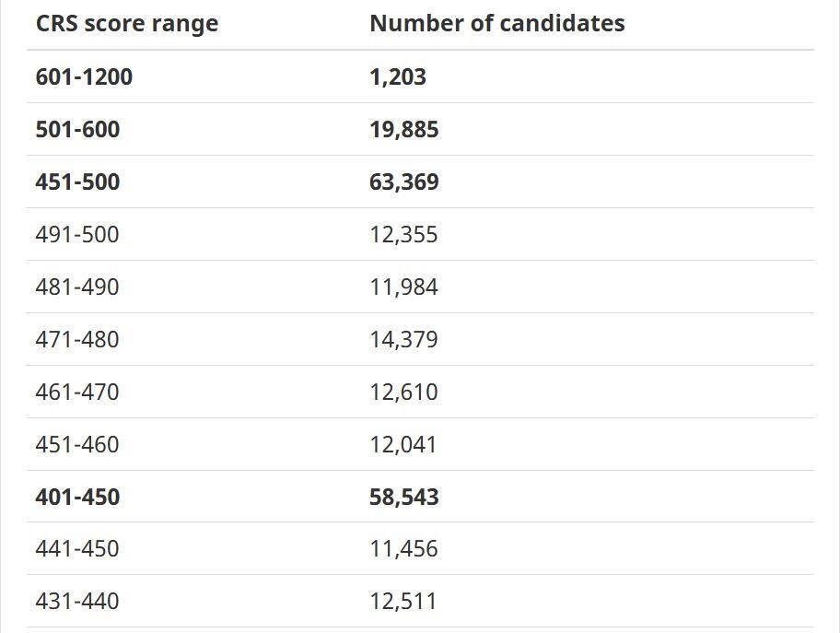Select the 1,203 candidates value
The height and width of the screenshot is (633, 840).
click(398, 77)
